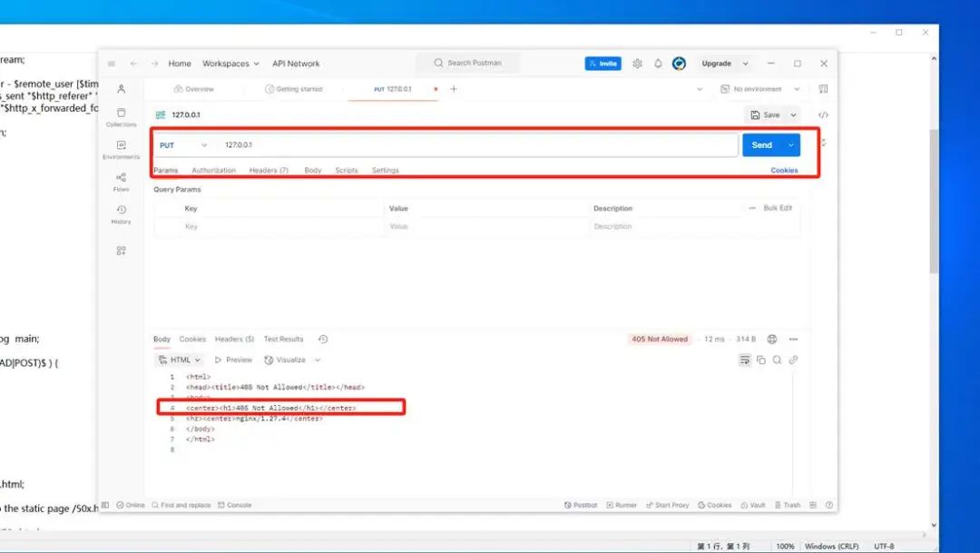Open Postman settings gear
Image resolution: width=980 pixels, height=553 pixels.
tap(637, 64)
